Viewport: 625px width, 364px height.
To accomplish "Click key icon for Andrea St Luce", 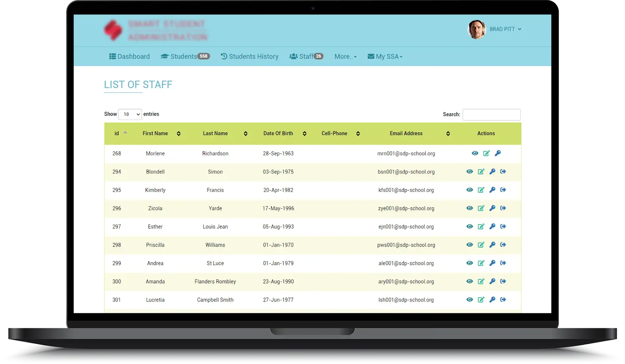I will (x=492, y=263).
